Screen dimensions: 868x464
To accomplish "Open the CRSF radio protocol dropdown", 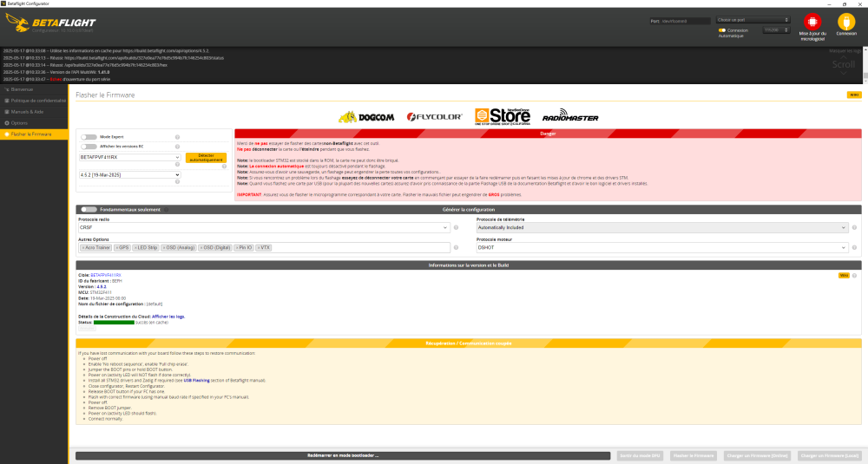I will pos(264,227).
